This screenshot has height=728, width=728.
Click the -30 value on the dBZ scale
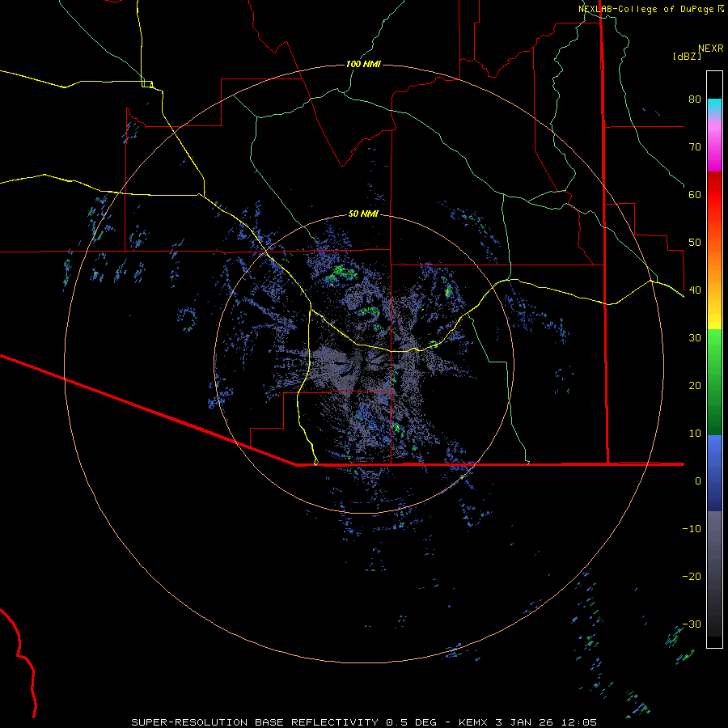tap(692, 624)
